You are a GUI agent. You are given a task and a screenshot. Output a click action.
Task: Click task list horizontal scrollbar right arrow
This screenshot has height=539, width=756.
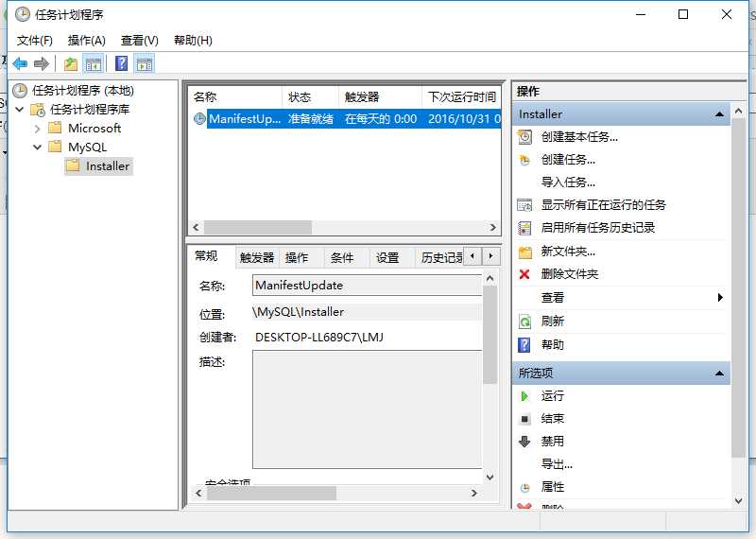pos(492,227)
